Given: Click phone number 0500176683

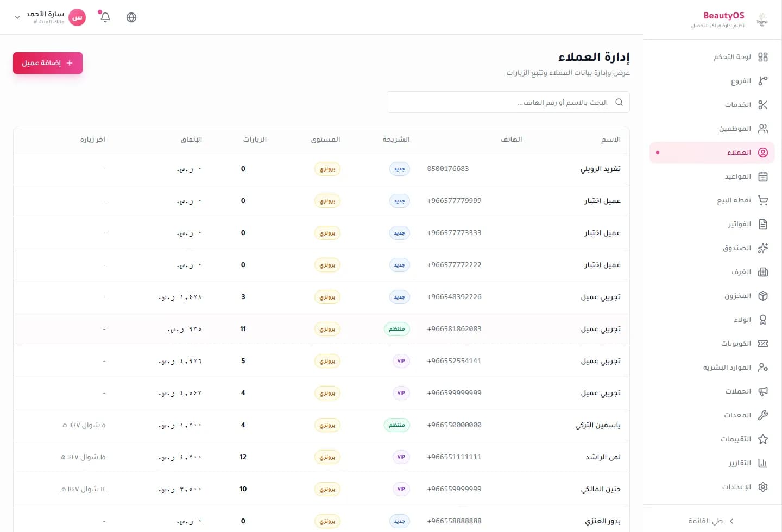Looking at the screenshot, I should click(448, 169).
